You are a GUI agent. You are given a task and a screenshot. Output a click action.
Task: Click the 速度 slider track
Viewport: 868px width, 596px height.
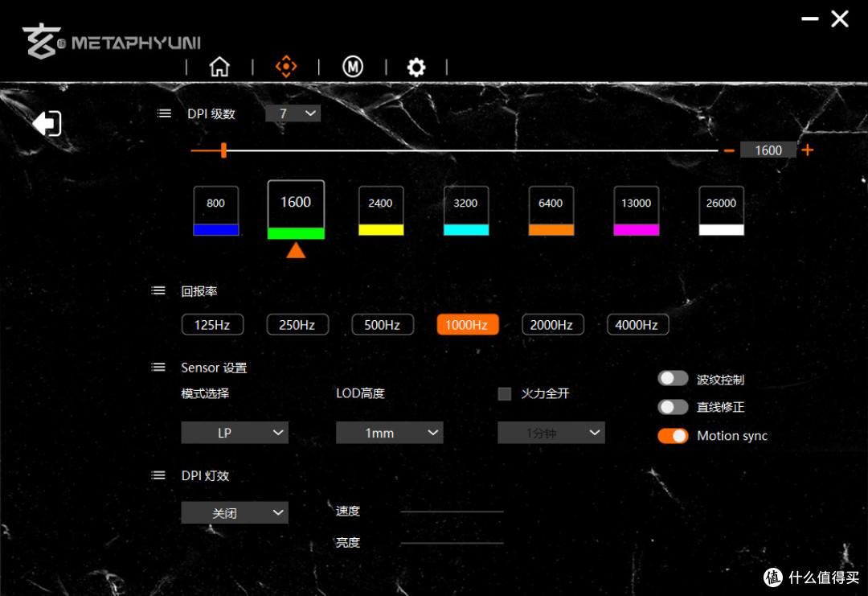[452, 512]
